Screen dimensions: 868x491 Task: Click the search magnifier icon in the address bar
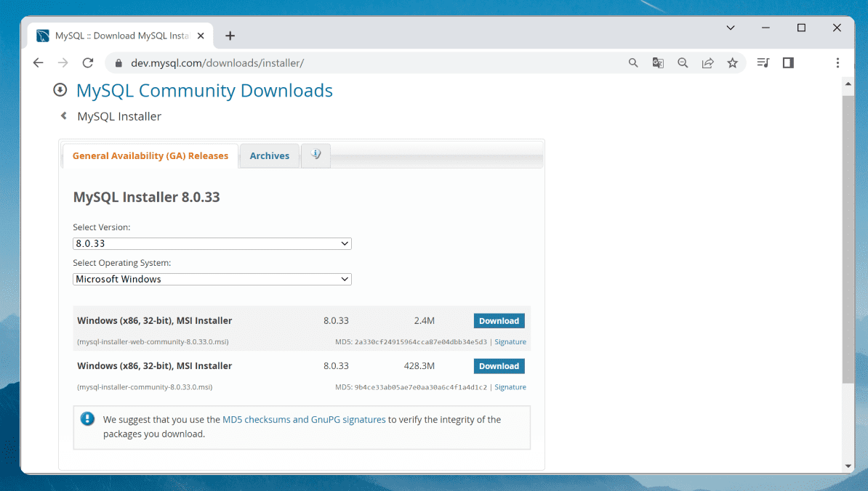point(632,63)
